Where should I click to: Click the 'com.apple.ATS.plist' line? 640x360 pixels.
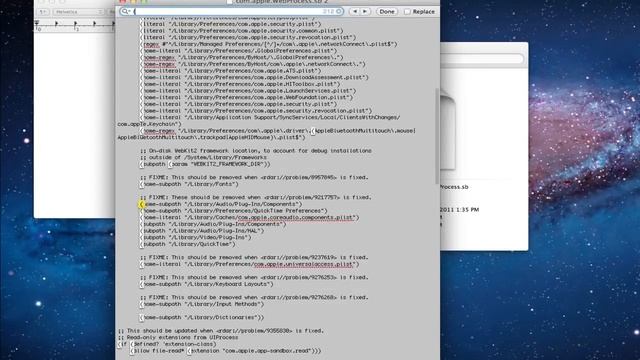[231, 71]
